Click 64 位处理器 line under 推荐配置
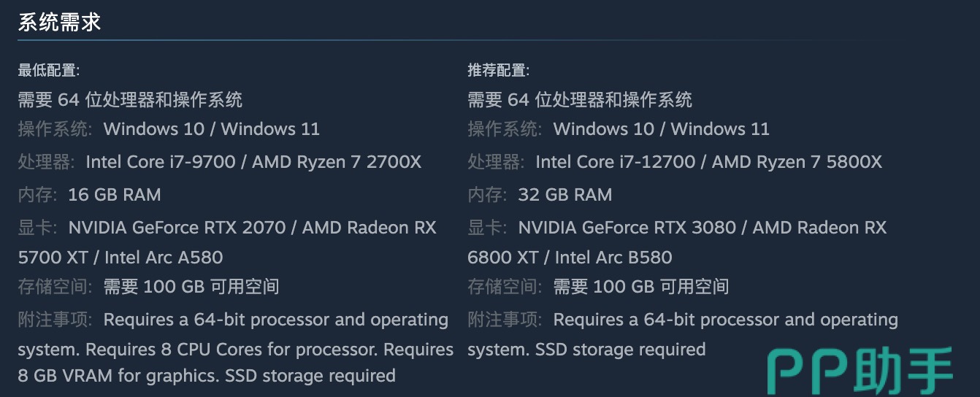Viewport: 980px width, 397px height. tap(580, 99)
